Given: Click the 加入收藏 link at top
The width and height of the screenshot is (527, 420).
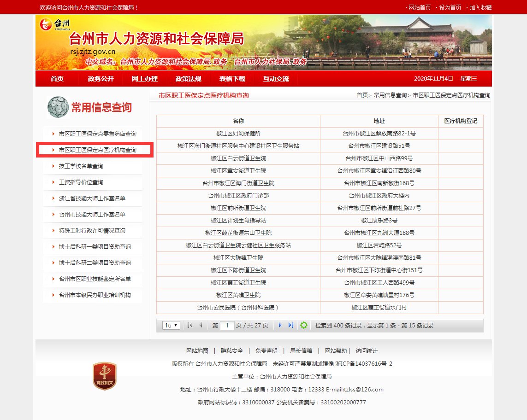Looking at the screenshot, I should (x=480, y=7).
